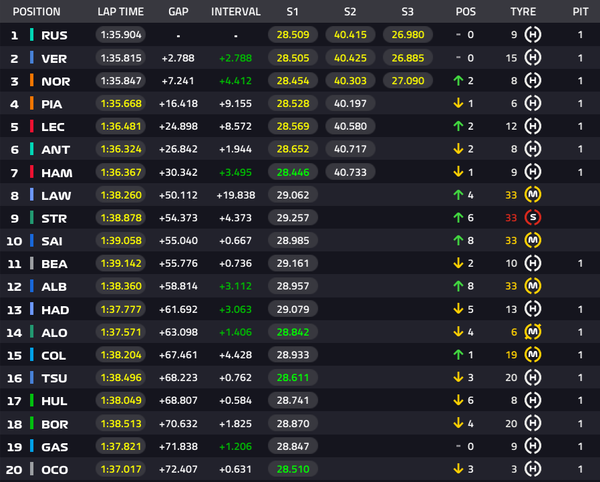This screenshot has height=482, width=600.
Task: Select the POSITION column header
Action: click(37, 12)
